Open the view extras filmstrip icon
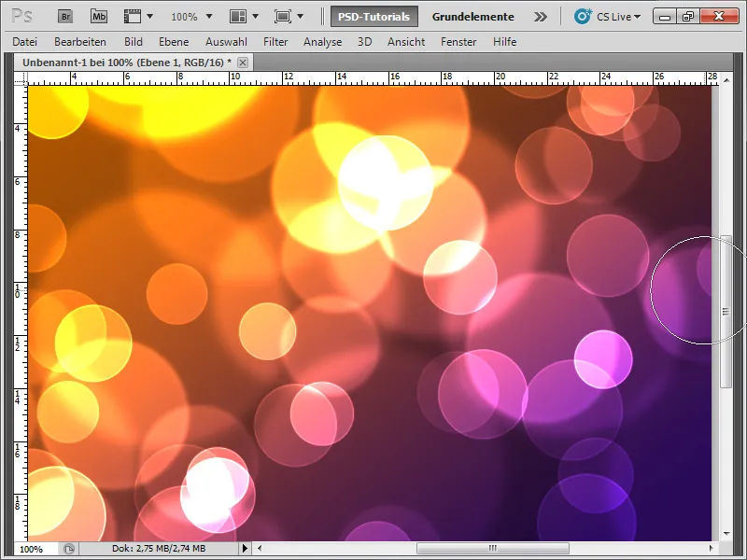This screenshot has height=560, width=747. [133, 17]
